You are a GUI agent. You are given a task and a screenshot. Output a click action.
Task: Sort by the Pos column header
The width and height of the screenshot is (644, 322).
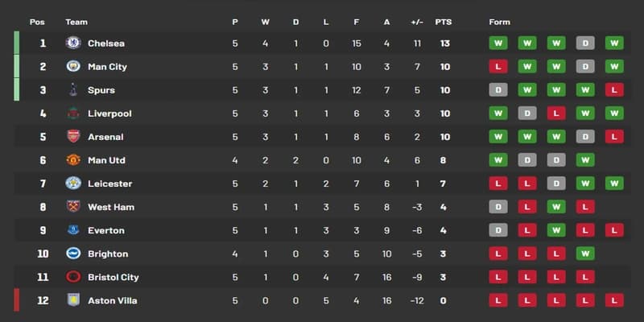(37, 22)
